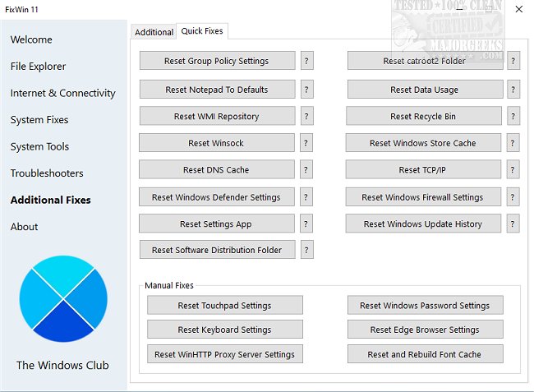Open help for Reset Windows Firewall Settings
Image resolution: width=534 pixels, height=392 pixels.
(x=513, y=197)
